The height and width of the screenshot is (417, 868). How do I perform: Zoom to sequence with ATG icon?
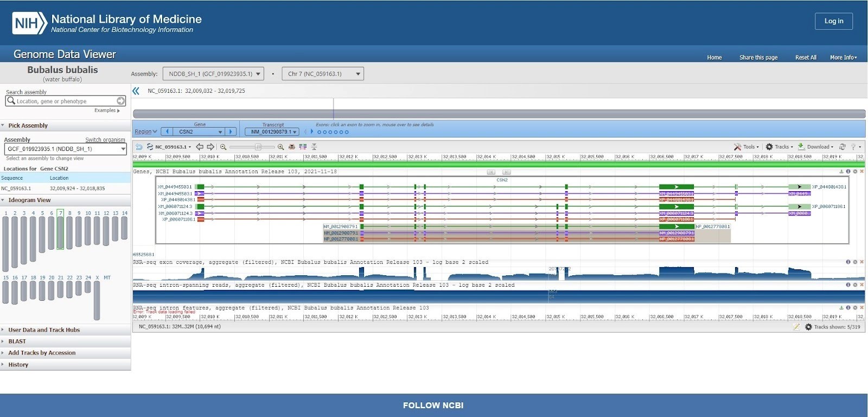(x=292, y=147)
